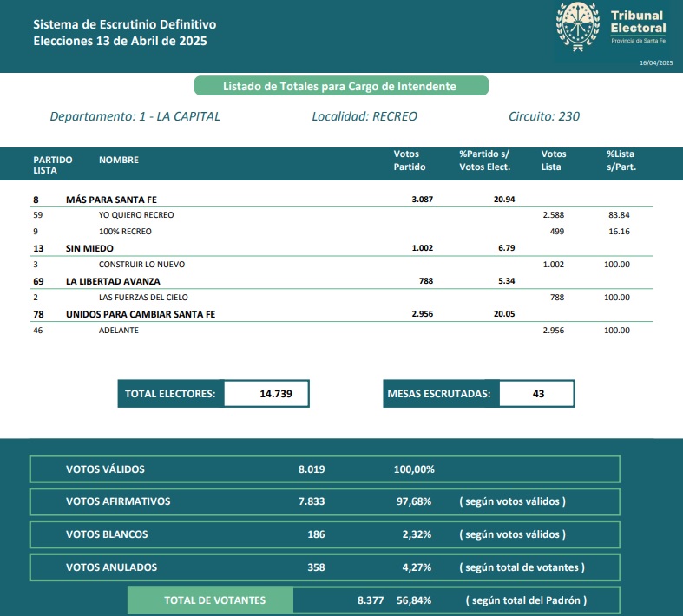Click the 'ADELANTE' list entry
This screenshot has height=616, width=683.
click(119, 331)
